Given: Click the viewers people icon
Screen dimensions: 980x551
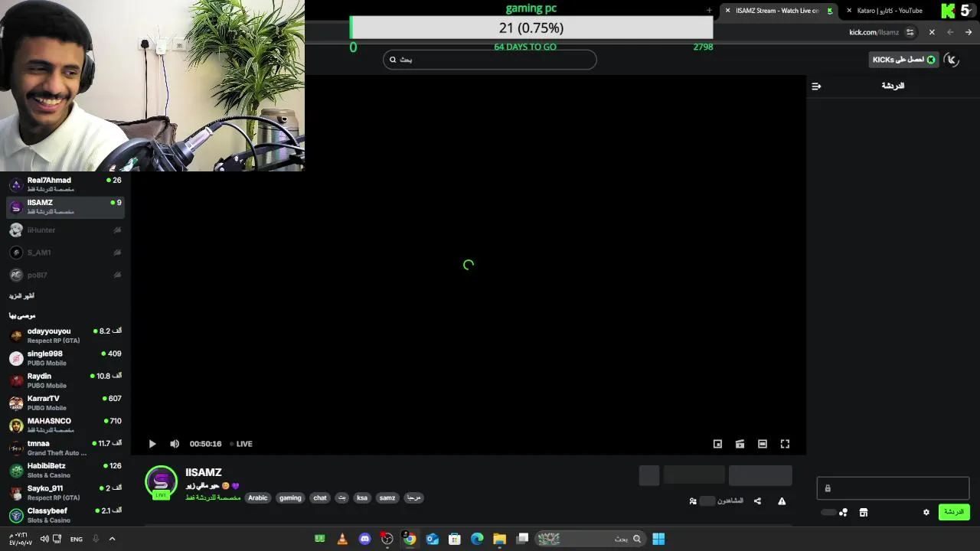Looking at the screenshot, I should click(693, 501).
